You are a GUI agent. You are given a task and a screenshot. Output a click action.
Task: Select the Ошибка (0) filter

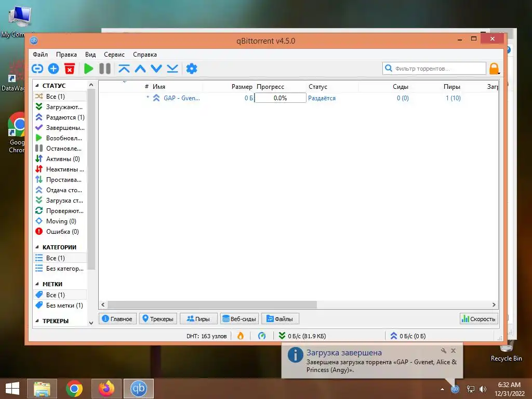pos(60,231)
